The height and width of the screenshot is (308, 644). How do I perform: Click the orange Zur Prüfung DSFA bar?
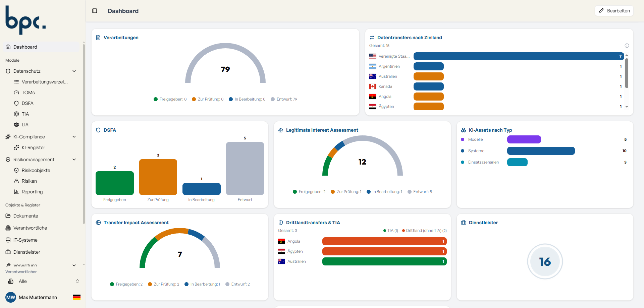point(158,177)
